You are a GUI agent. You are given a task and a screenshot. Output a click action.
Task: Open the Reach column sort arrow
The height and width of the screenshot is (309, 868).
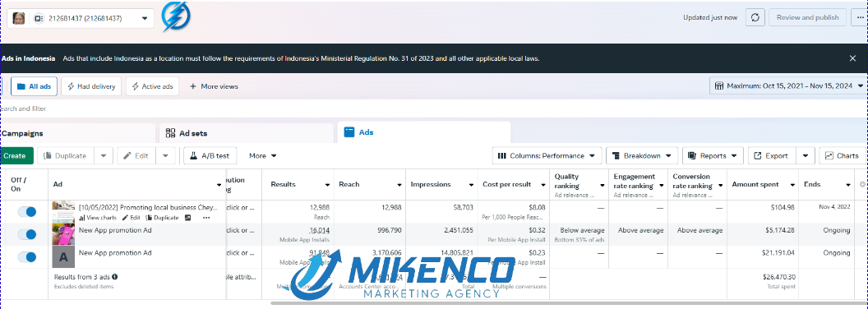coord(399,184)
